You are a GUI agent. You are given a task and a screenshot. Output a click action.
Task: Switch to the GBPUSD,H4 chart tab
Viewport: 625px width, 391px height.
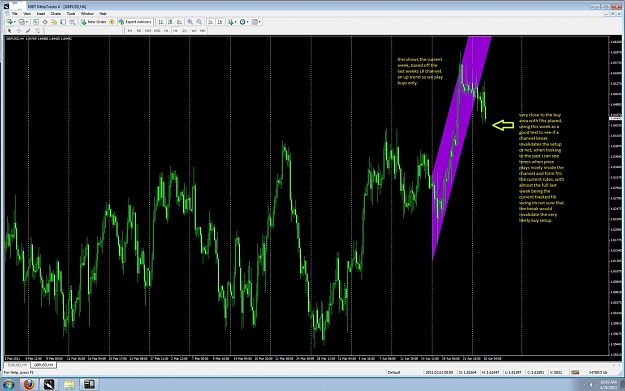click(x=43, y=365)
